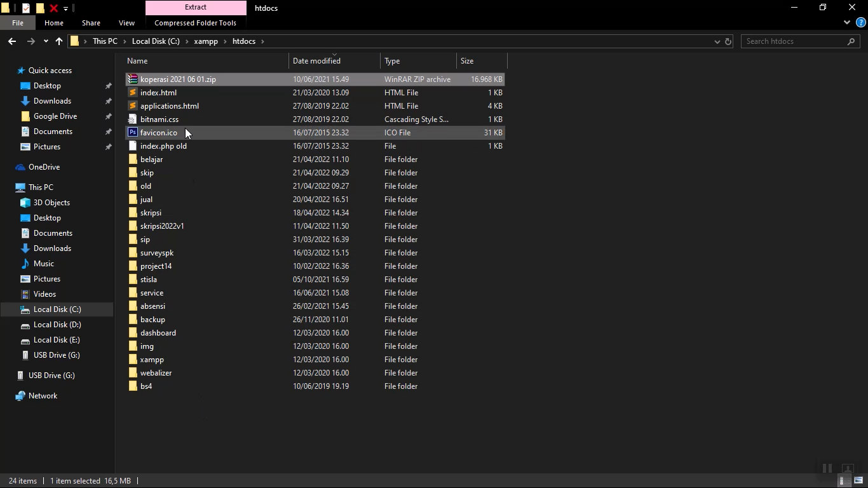This screenshot has width=868, height=488.
Task: Select the absensi folder
Action: 315,306
